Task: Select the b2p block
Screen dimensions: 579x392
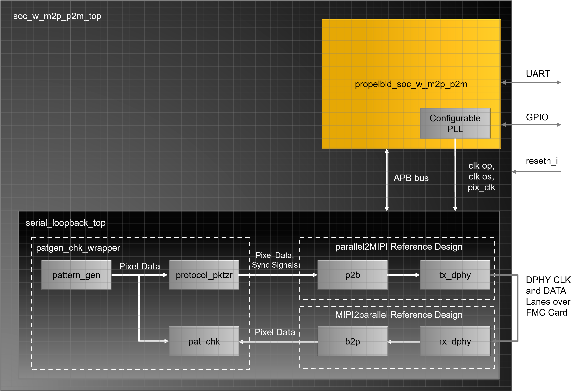Action: (352, 341)
